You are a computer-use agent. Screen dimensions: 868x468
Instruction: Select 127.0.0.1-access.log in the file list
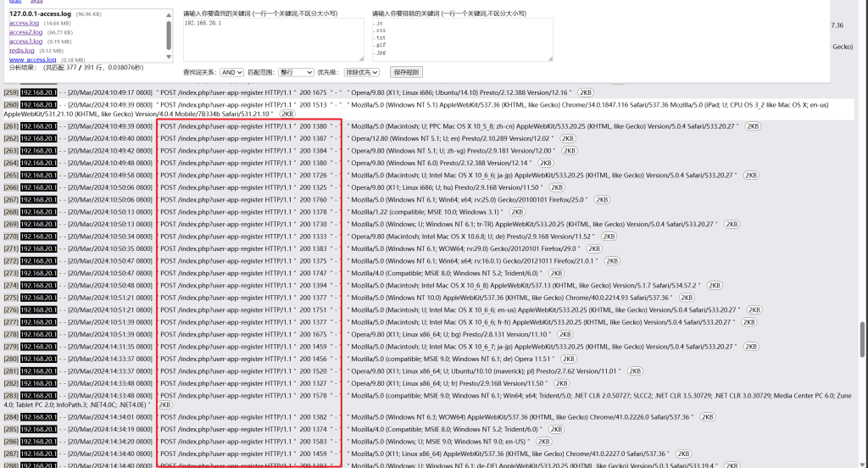41,14
